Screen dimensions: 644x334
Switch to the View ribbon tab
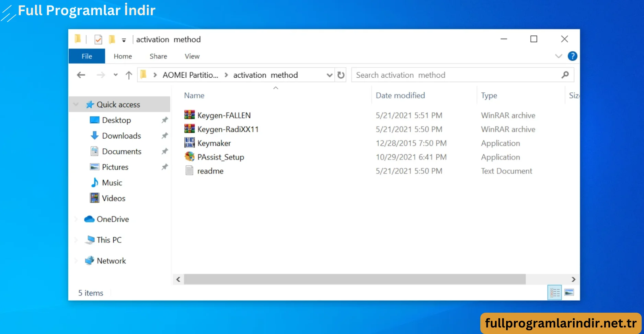(192, 56)
